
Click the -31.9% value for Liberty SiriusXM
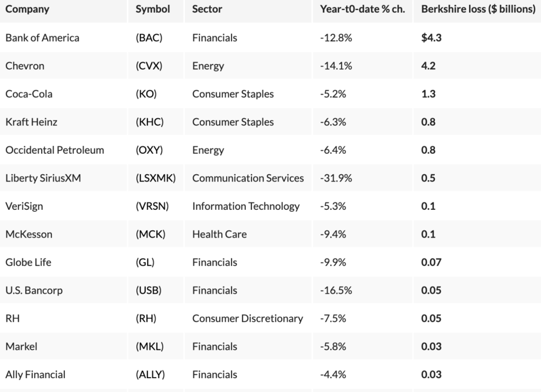coord(336,178)
